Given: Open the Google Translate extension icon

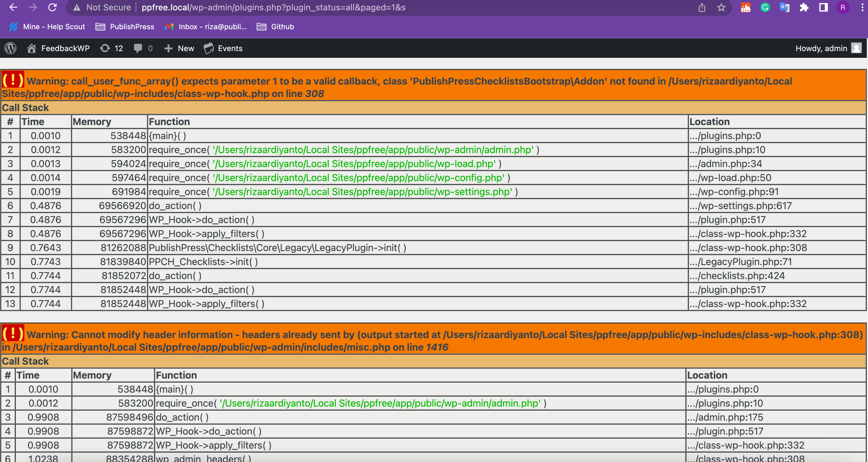Looking at the screenshot, I should [785, 7].
